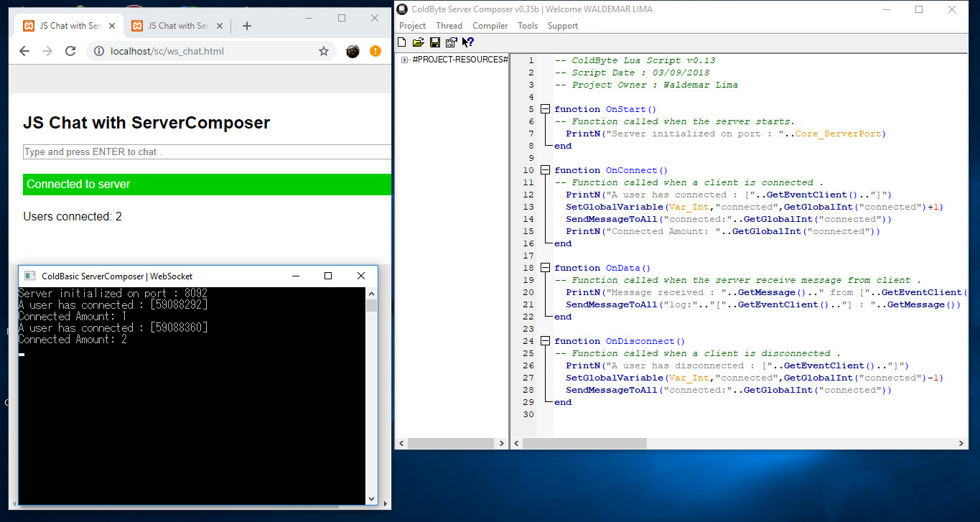
Task: Collapse the OnStart function code fold
Action: pyautogui.click(x=545, y=108)
